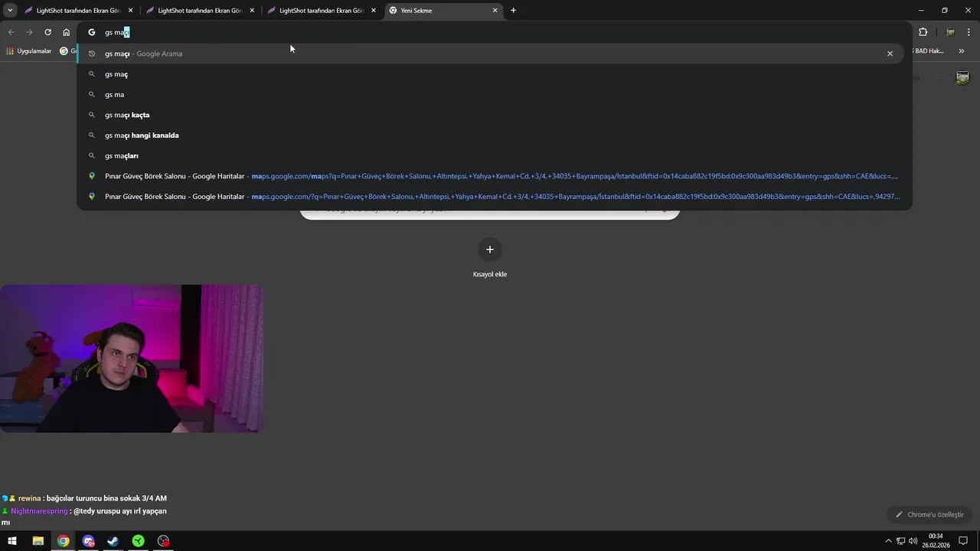Reload the page
The image size is (980, 551).
pos(47,32)
